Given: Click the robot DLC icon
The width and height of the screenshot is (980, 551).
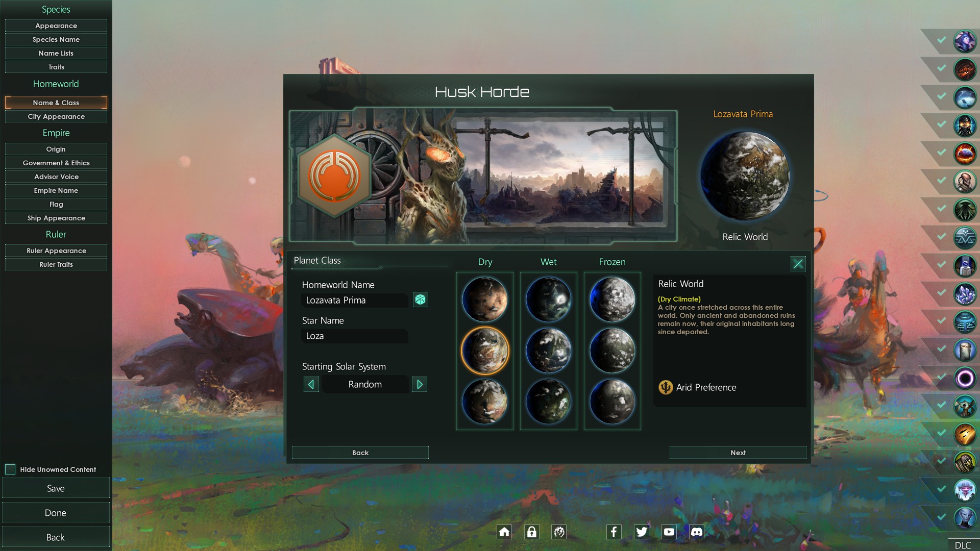Looking at the screenshot, I should 965,266.
